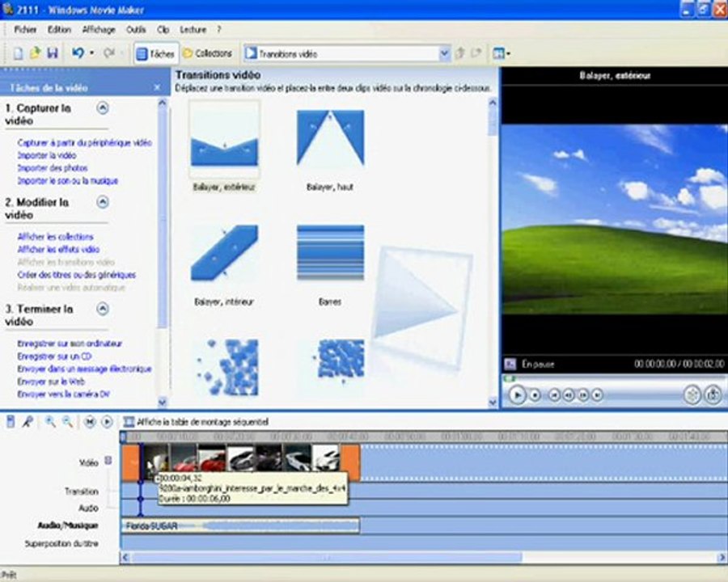
Task: Click the Redo toolbar icon
Action: (x=109, y=53)
